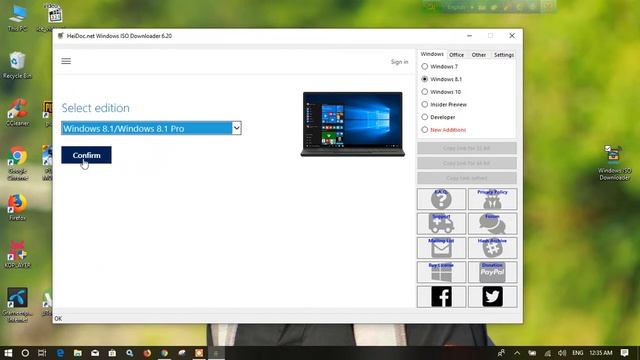Select the Google Chrome desktop shortcut
The height and width of the screenshot is (360, 640).
[17, 163]
